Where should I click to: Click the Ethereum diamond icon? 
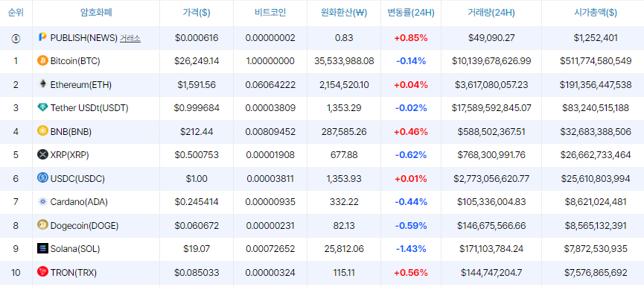(42, 85)
